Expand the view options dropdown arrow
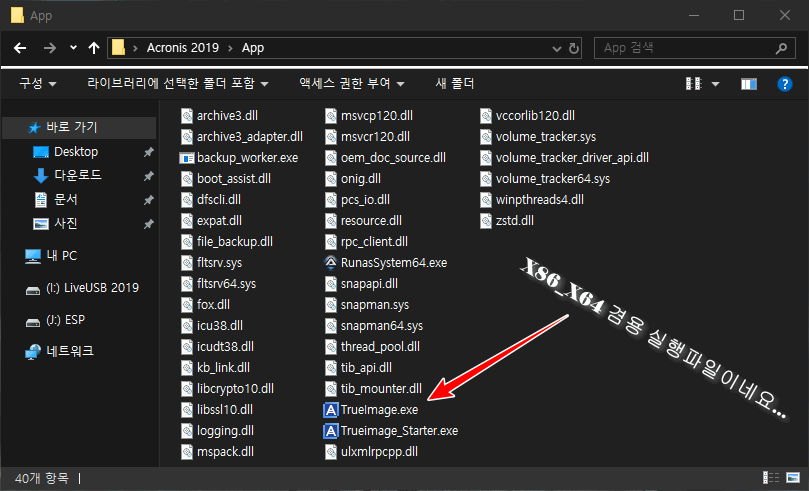Viewport: 809px width, 491px height. (715, 84)
